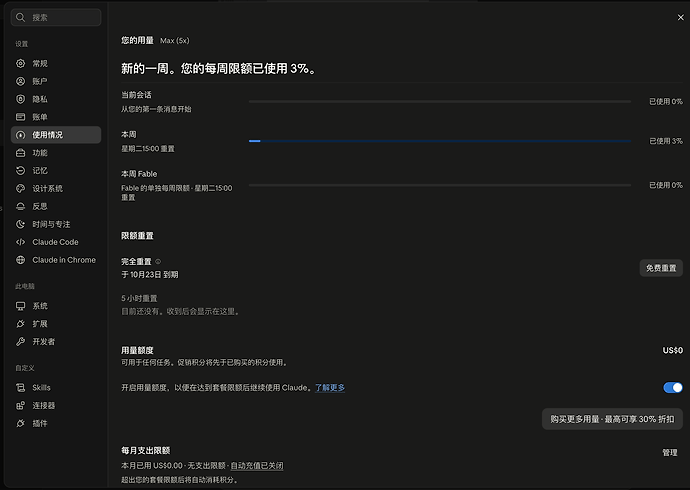Viewport: 690px width, 490px height.
Task: Open the 账户 settings page
Action: (x=56, y=81)
